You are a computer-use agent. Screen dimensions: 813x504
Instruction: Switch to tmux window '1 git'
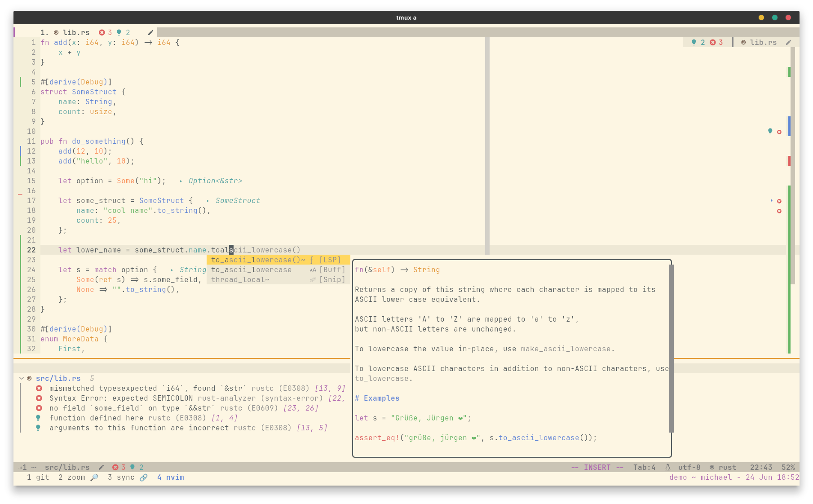(38, 477)
